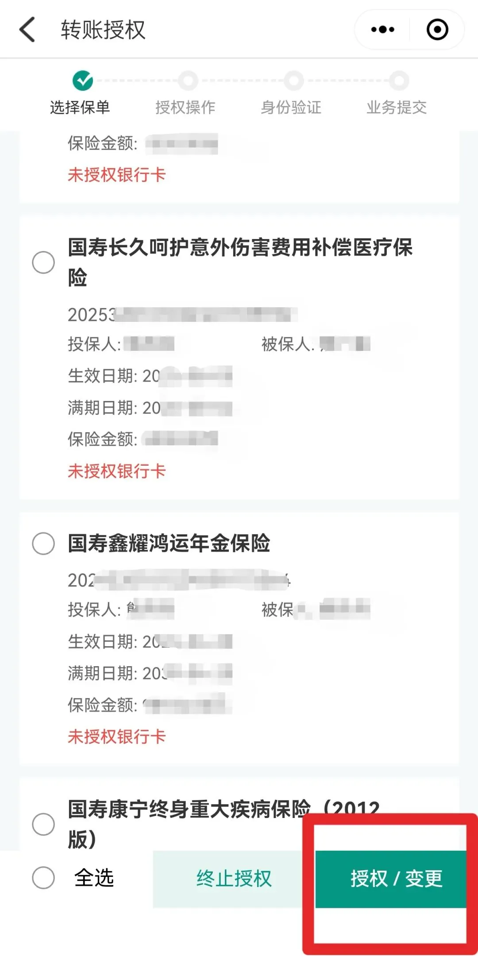This screenshot has height=980, width=478.
Task: Select the 国寿长久呵护意外伤害 policy radio button
Action: pos(43,262)
